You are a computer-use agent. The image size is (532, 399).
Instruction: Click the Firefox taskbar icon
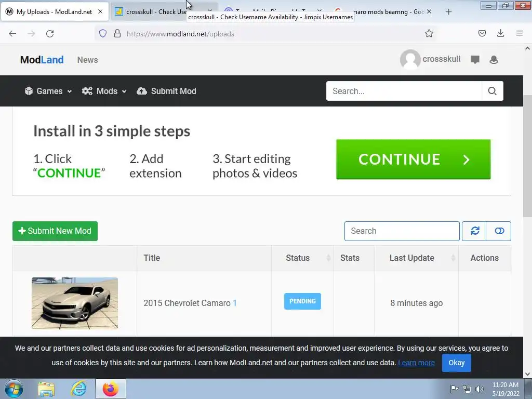point(111,389)
